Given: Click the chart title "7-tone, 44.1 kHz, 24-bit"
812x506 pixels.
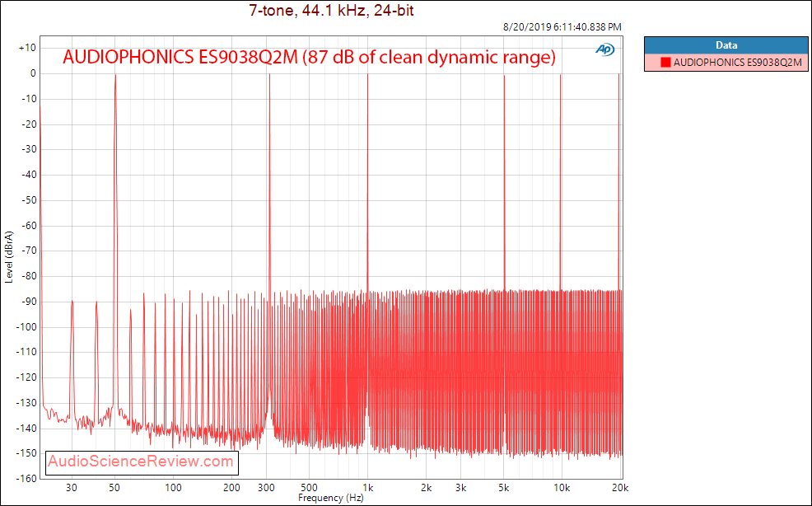Looking at the screenshot, I should click(x=331, y=11).
